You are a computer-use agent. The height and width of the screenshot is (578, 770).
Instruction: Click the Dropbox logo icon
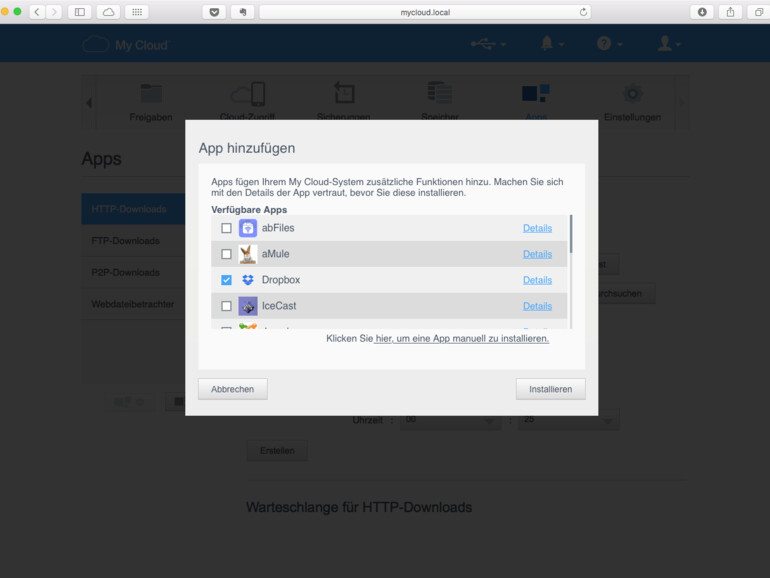point(248,280)
